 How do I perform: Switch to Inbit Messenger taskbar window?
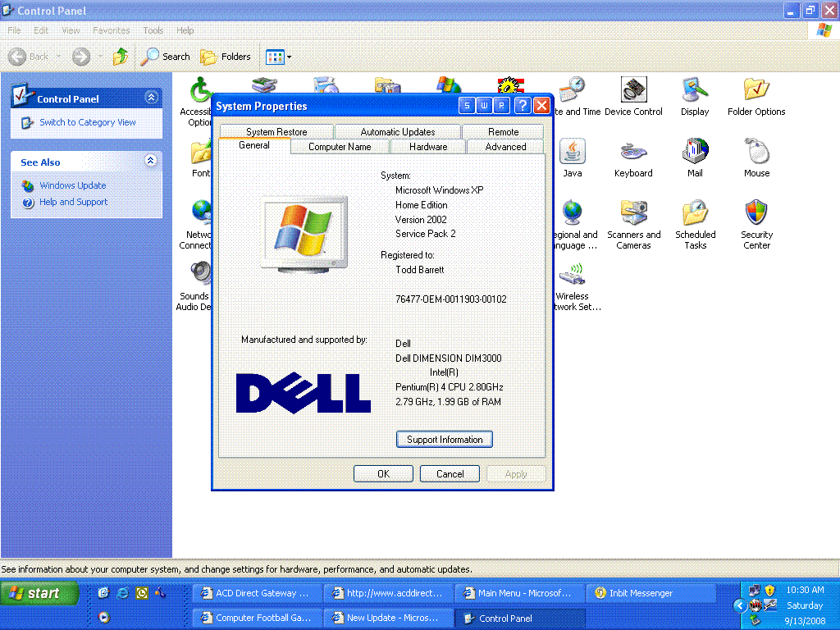(x=651, y=593)
